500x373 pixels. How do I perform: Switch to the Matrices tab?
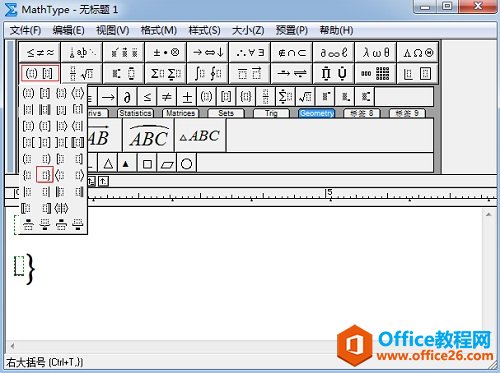(180, 113)
